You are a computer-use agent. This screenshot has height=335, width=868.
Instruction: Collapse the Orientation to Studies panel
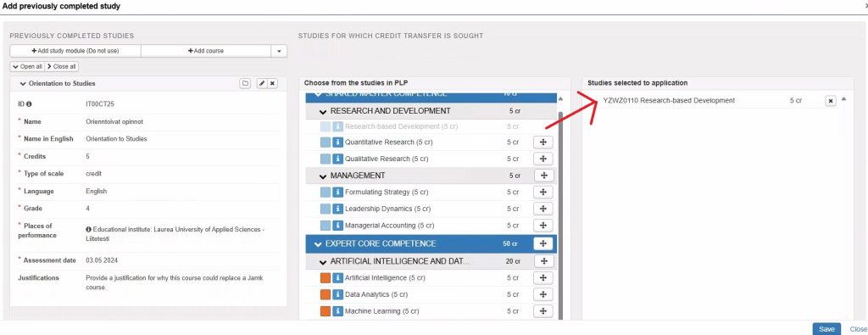[x=23, y=84]
